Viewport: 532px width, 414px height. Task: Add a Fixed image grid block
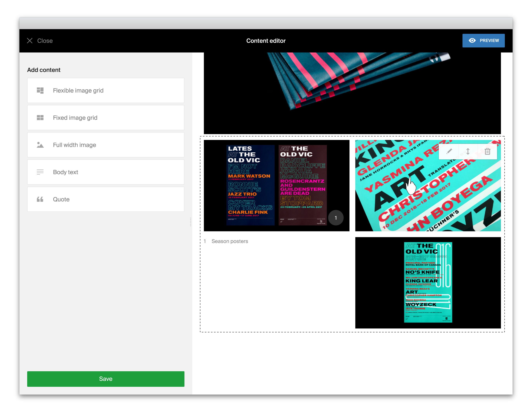[x=106, y=118]
